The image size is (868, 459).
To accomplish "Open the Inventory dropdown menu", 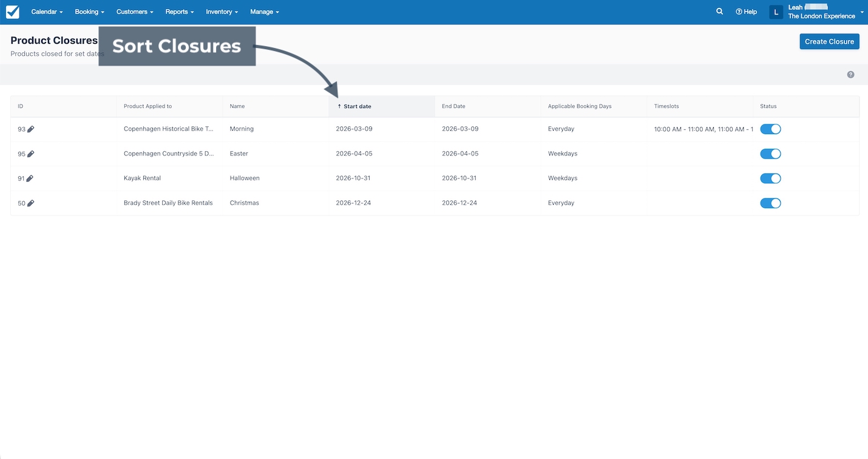I will point(222,12).
